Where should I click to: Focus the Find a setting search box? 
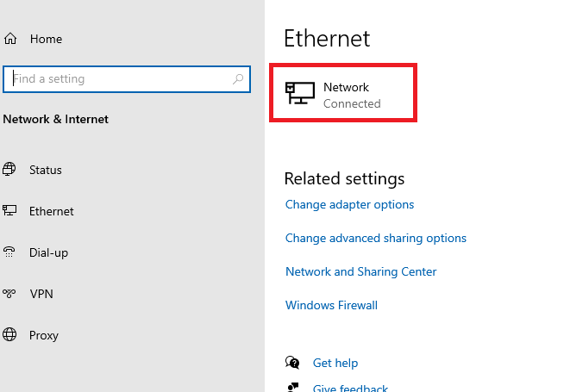[127, 79]
